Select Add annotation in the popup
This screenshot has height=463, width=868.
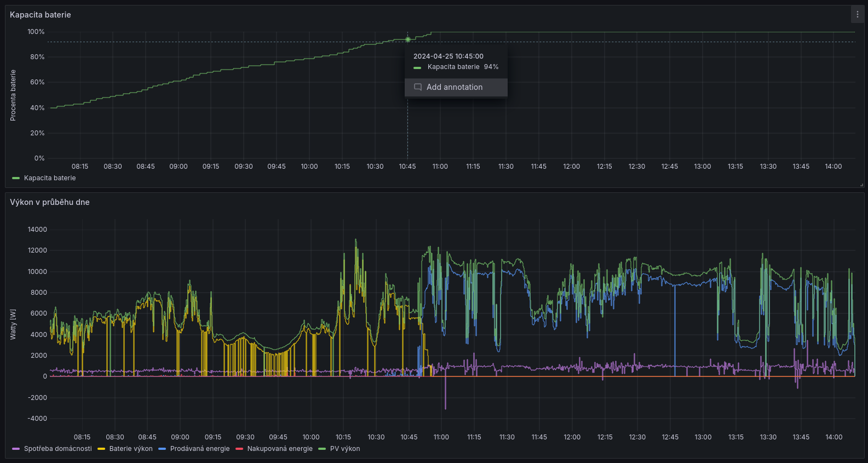pos(455,87)
